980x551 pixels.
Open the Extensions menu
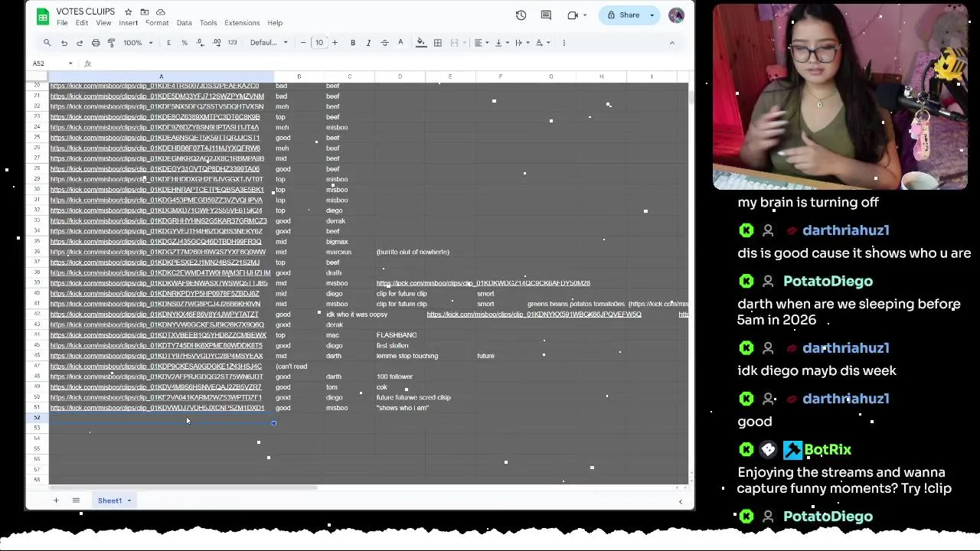[242, 23]
